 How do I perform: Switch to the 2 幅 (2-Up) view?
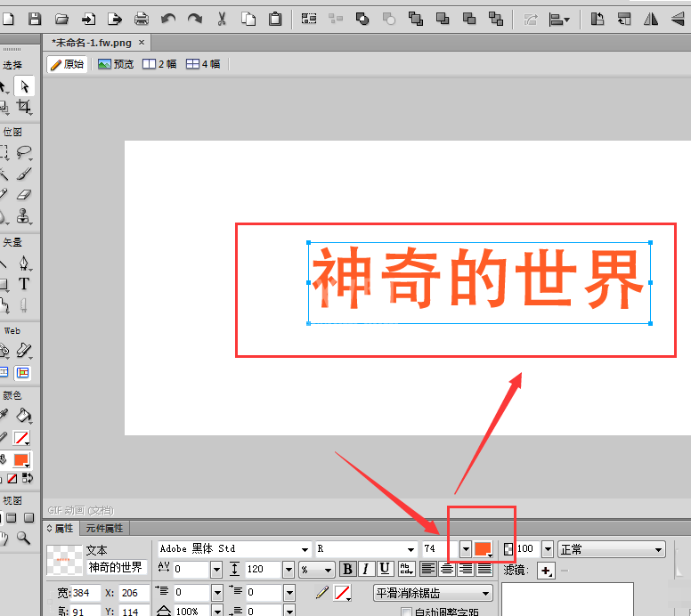(x=159, y=64)
